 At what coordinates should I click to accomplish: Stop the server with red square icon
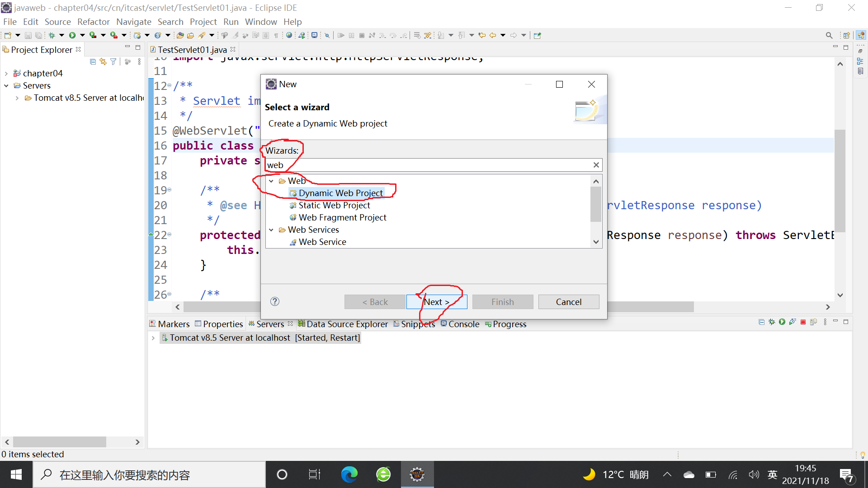(803, 322)
